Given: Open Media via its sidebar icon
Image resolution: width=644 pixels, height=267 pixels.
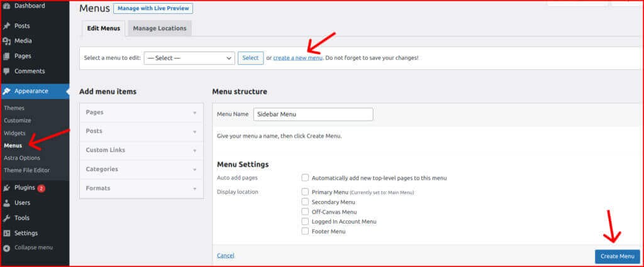Looking at the screenshot, I should click(6, 41).
